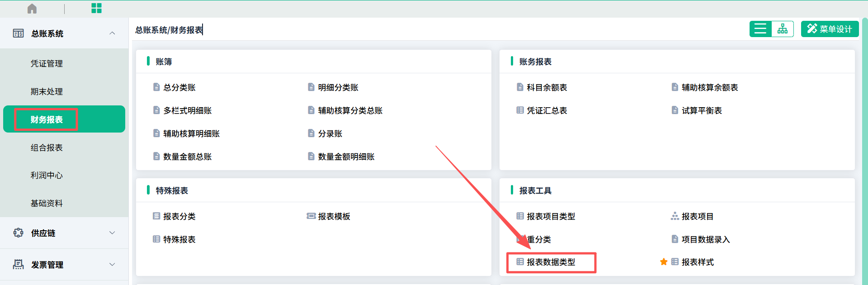Click the home icon in top bar
Image resolution: width=868 pixels, height=285 pixels.
point(32,9)
